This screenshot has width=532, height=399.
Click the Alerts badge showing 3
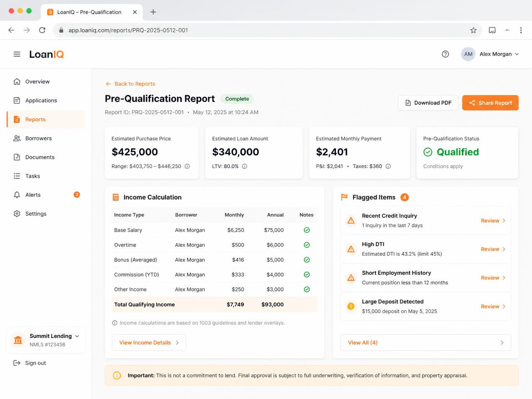[77, 195]
